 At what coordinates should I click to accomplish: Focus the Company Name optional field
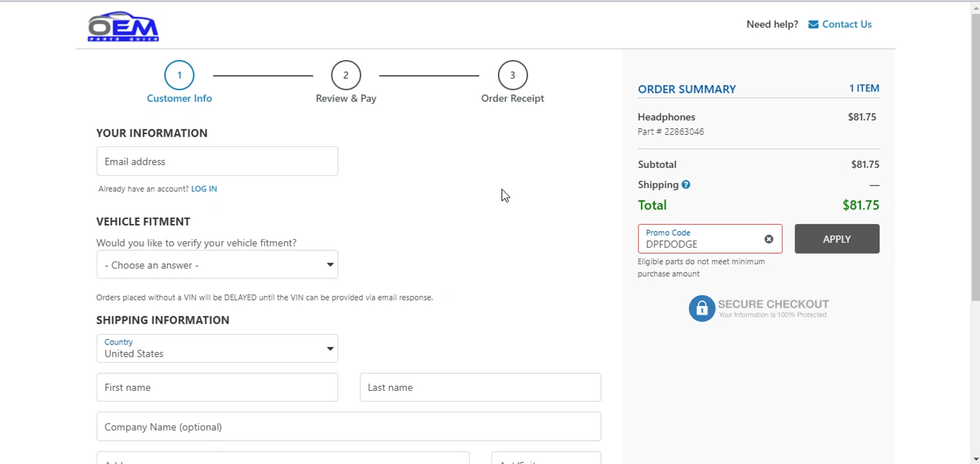click(349, 427)
